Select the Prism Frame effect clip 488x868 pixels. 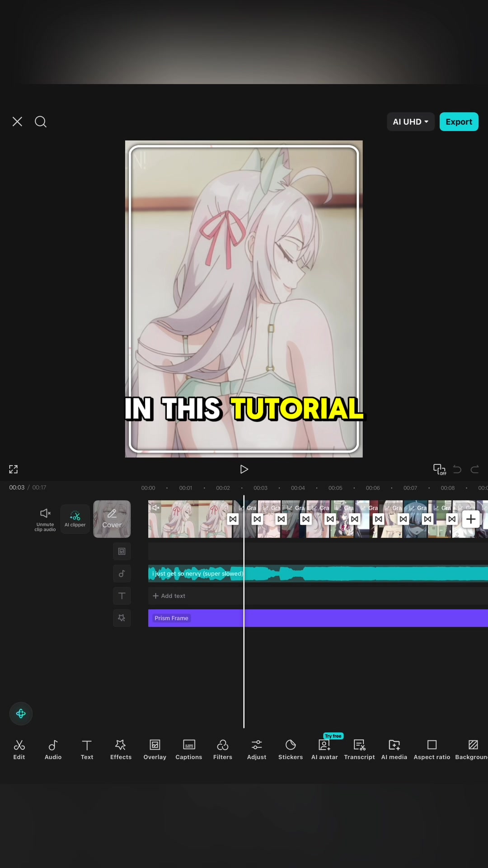pos(318,618)
